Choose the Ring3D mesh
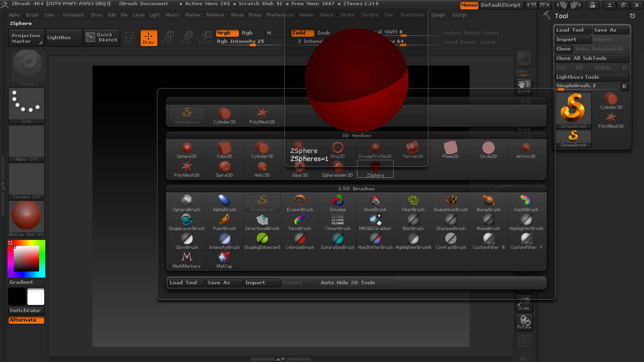This screenshot has width=644, height=362. tap(338, 150)
